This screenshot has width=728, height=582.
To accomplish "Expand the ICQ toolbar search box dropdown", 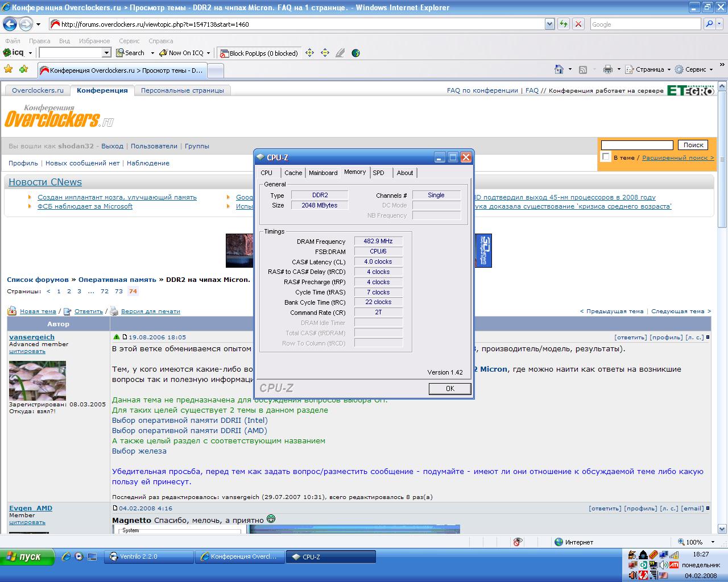I will coord(106,53).
